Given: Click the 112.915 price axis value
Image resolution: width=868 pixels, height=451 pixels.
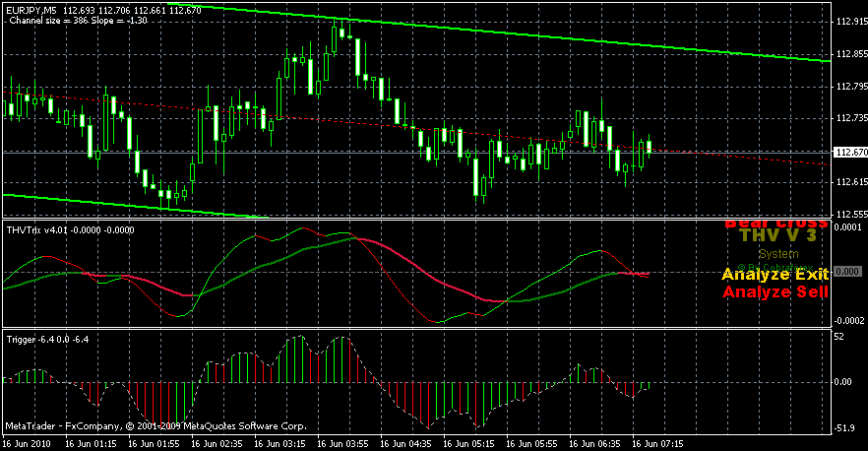Looking at the screenshot, I should click(x=851, y=22).
